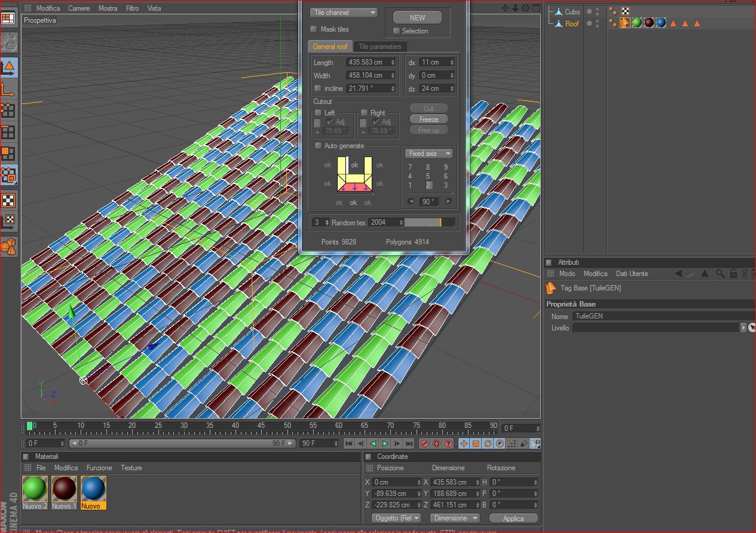The height and width of the screenshot is (533, 756).
Task: Open the Texture menu in Materiali panel
Action: click(131, 468)
